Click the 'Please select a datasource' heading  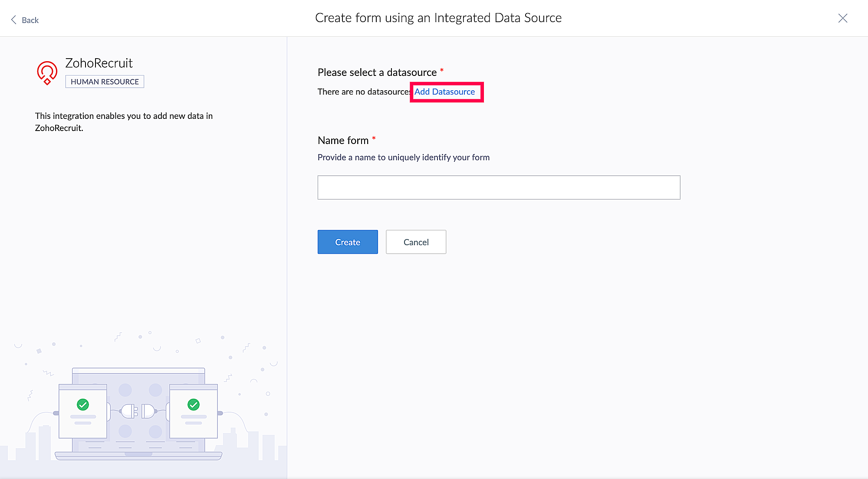click(x=377, y=72)
